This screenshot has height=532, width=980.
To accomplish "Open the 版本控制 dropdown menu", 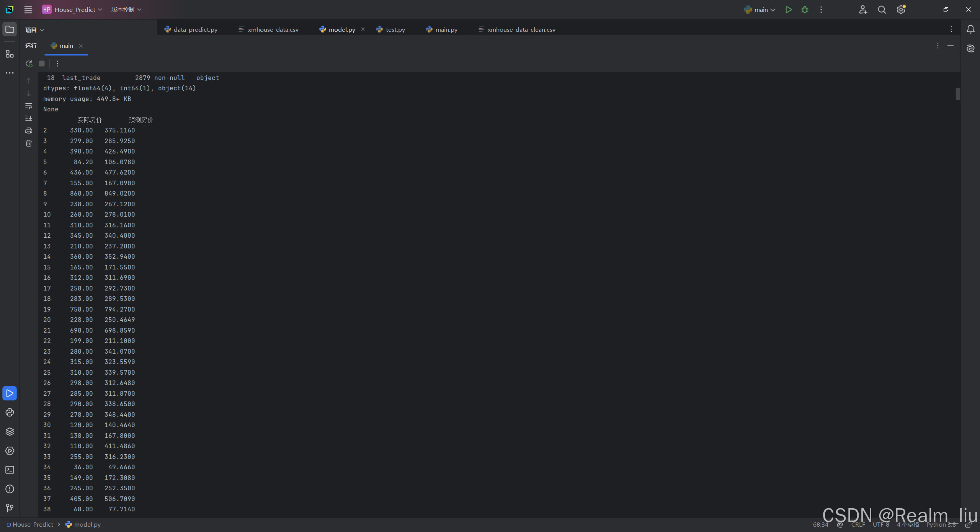I will (126, 10).
